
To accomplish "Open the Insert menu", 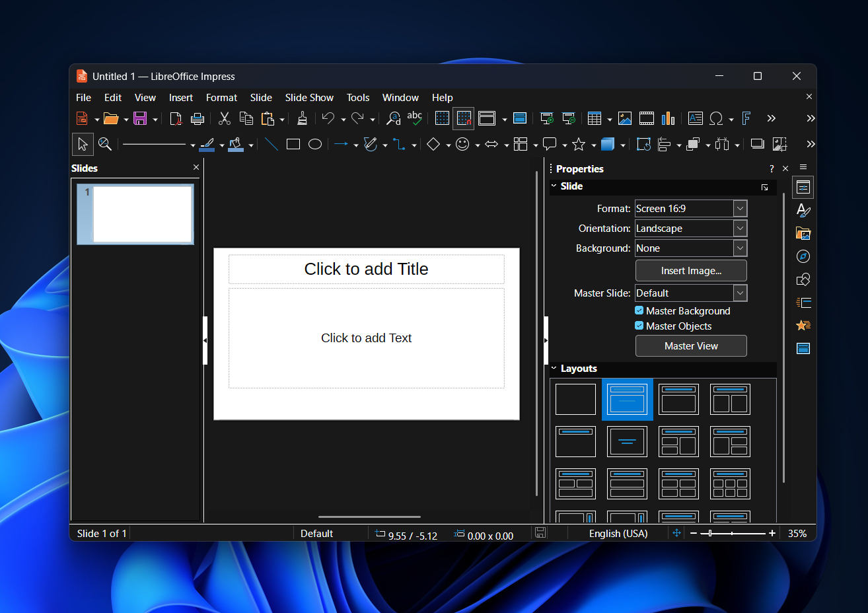I will pos(181,98).
